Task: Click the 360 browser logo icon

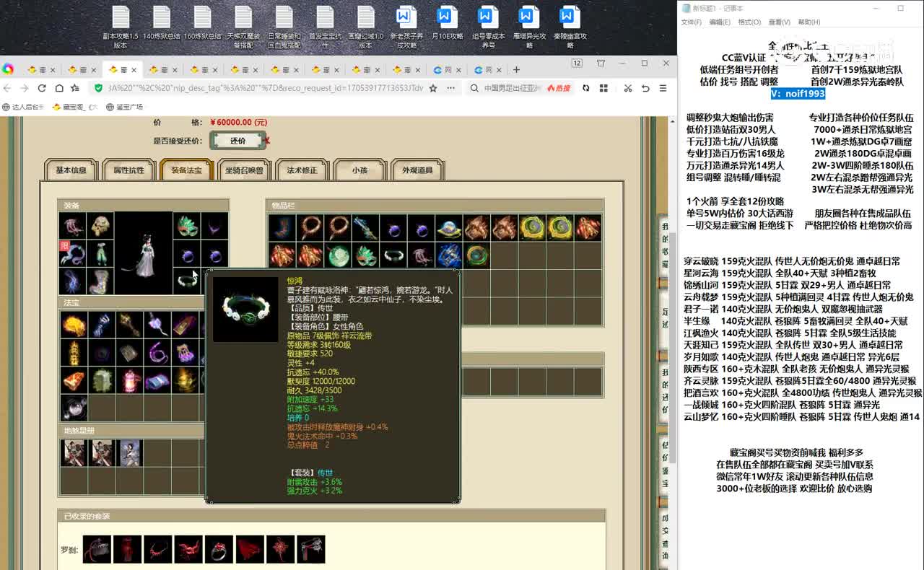Action: click(8, 69)
